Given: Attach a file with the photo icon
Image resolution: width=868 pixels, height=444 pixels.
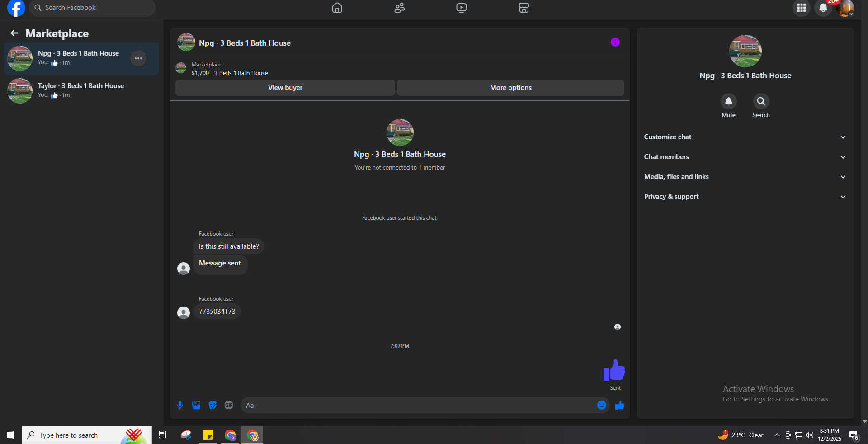Looking at the screenshot, I should [196, 405].
